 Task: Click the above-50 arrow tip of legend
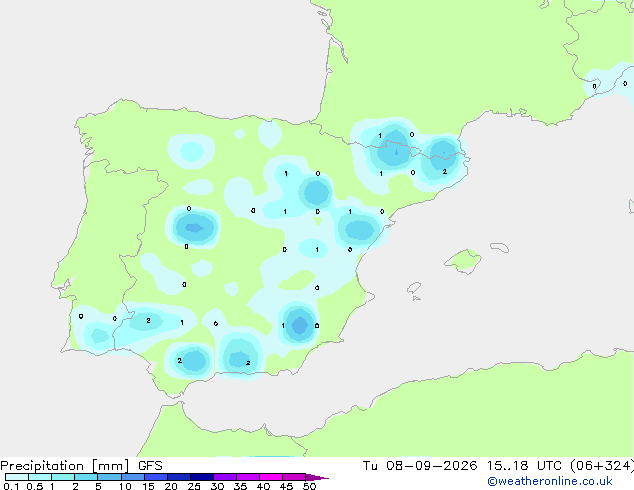pos(317,478)
